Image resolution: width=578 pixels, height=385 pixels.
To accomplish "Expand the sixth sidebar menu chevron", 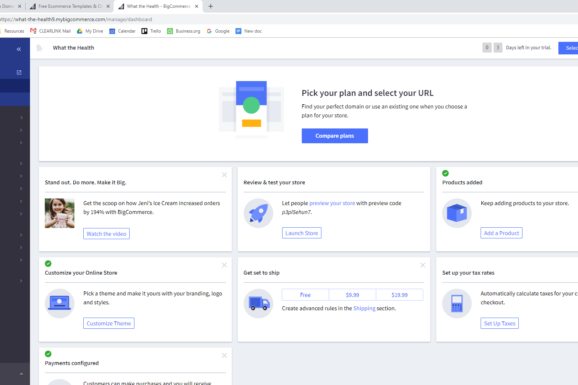I will click(x=21, y=188).
